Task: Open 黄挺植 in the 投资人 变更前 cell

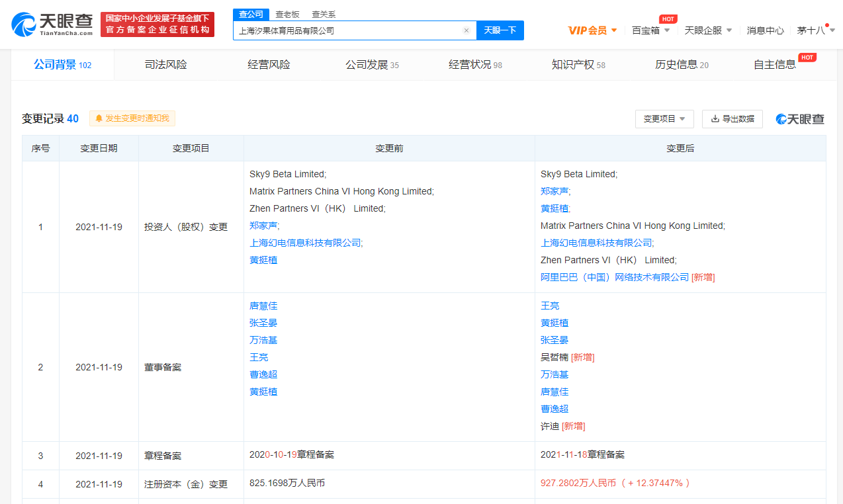Action: (x=263, y=260)
